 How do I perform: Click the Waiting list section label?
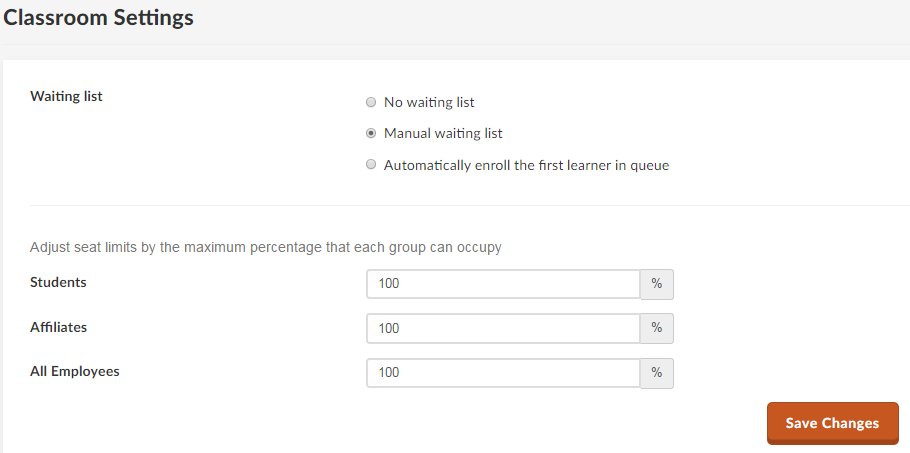(66, 96)
